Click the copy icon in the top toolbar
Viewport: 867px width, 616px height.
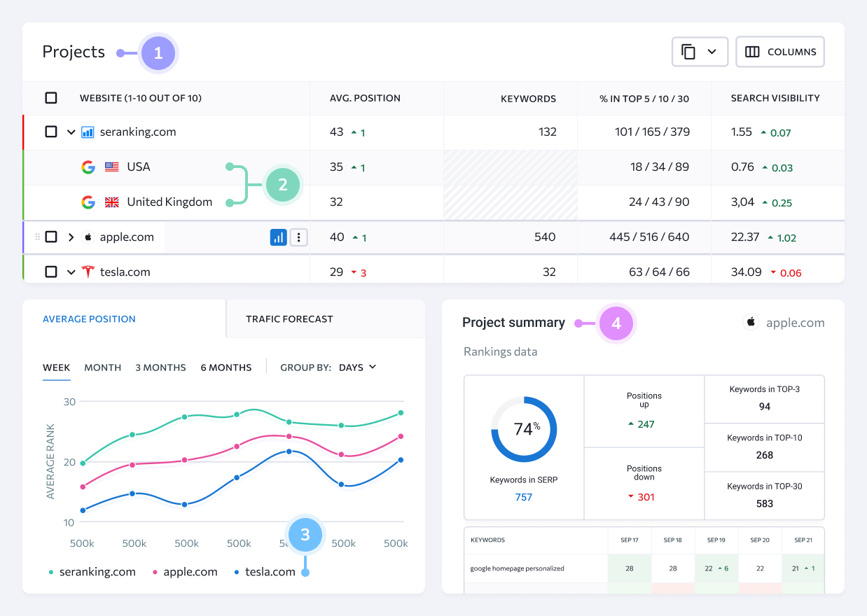[x=689, y=51]
